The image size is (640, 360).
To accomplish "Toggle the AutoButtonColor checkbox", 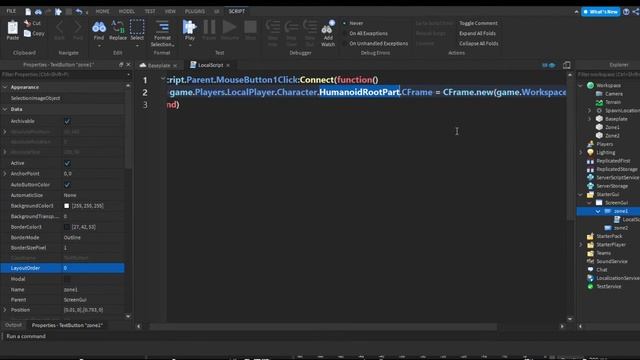I will point(67,185).
